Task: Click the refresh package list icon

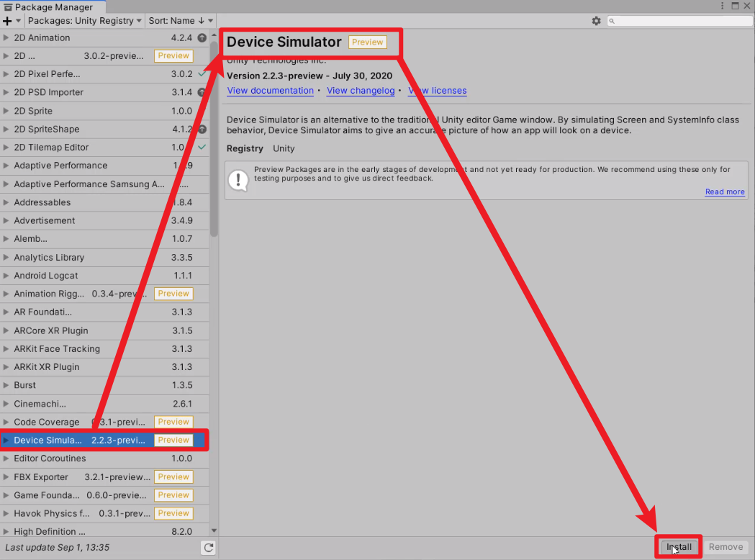Action: 208,548
